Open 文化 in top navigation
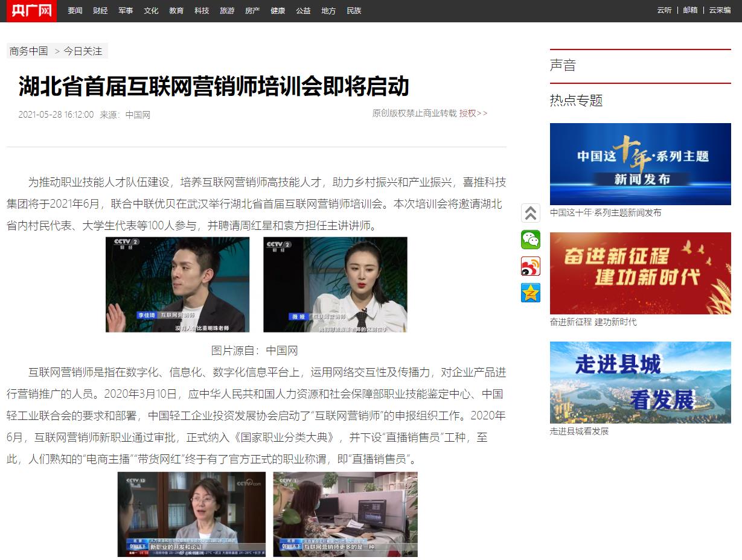Screen dimensions: 742x560 pos(151,11)
